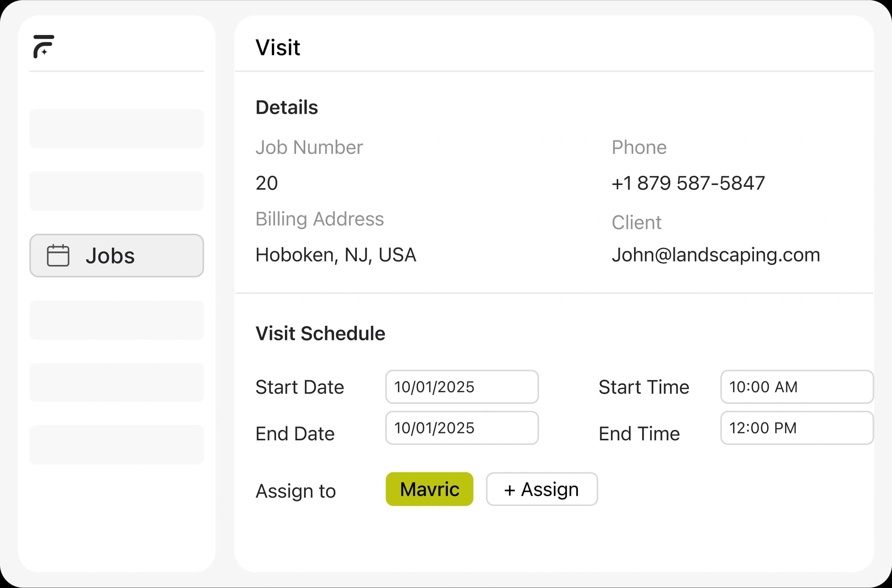The width and height of the screenshot is (892, 588).
Task: Select the Details section heading
Action: pos(286,107)
